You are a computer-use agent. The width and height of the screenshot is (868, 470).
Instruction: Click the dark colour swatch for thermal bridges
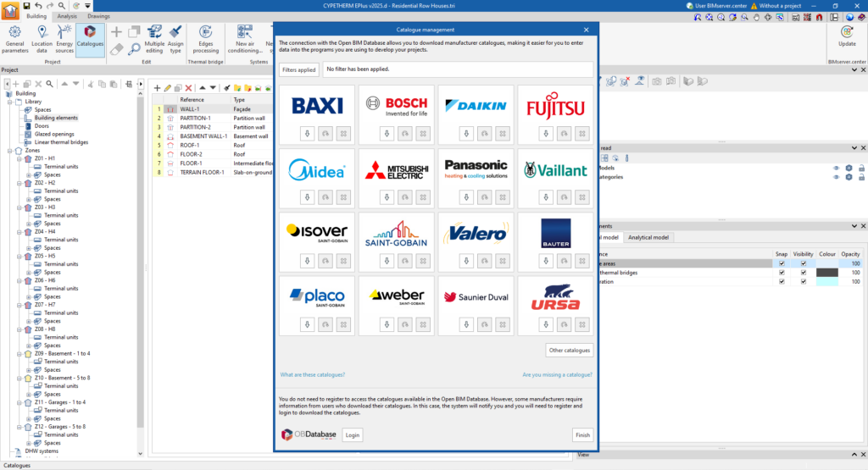pyautogui.click(x=827, y=273)
